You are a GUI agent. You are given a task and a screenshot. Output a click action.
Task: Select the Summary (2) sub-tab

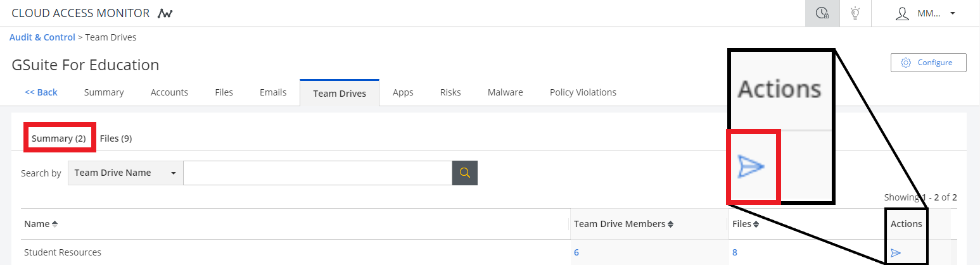click(x=59, y=139)
